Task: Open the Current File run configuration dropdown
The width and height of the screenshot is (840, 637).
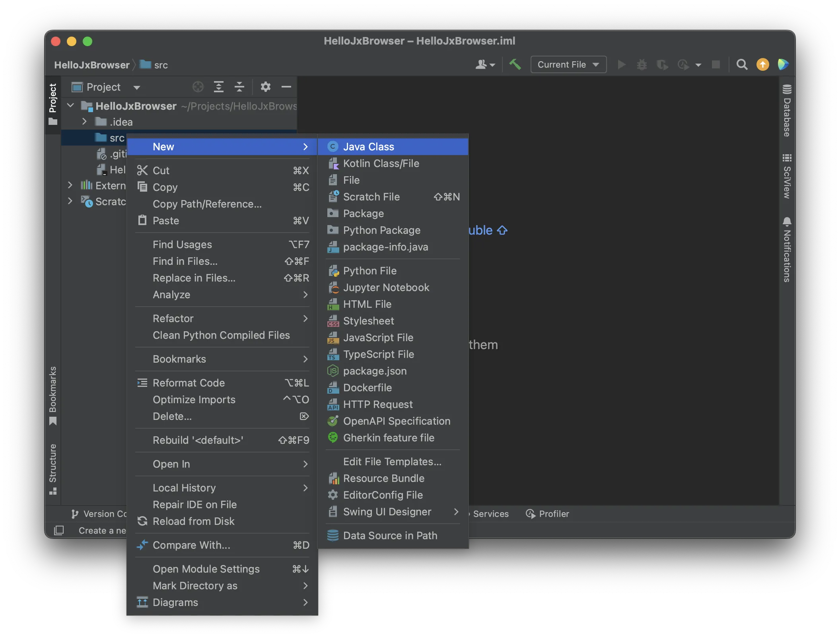Action: (x=568, y=64)
